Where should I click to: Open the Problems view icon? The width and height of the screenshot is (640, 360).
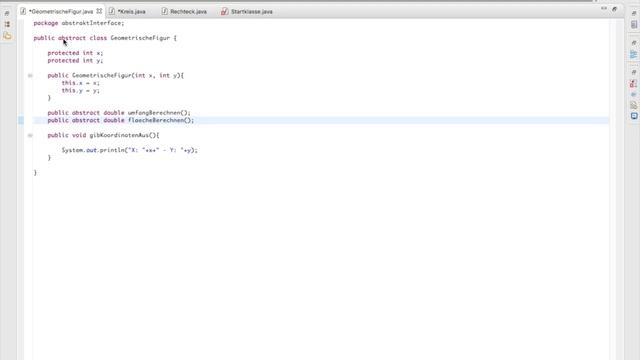633,84
